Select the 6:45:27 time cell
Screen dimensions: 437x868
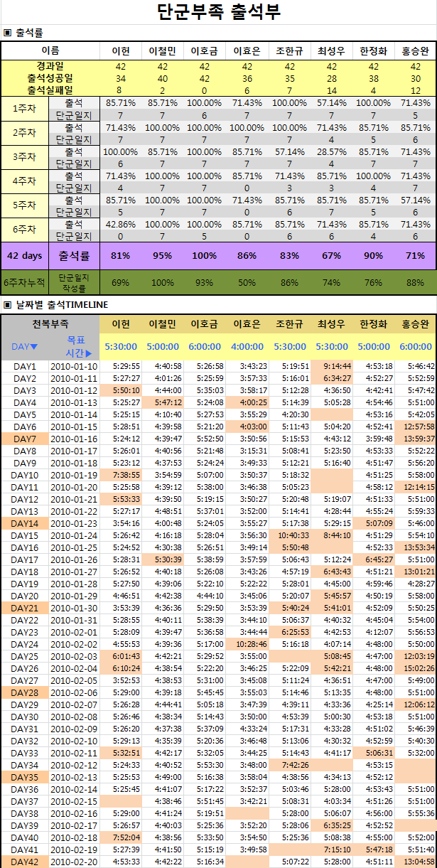click(x=373, y=559)
